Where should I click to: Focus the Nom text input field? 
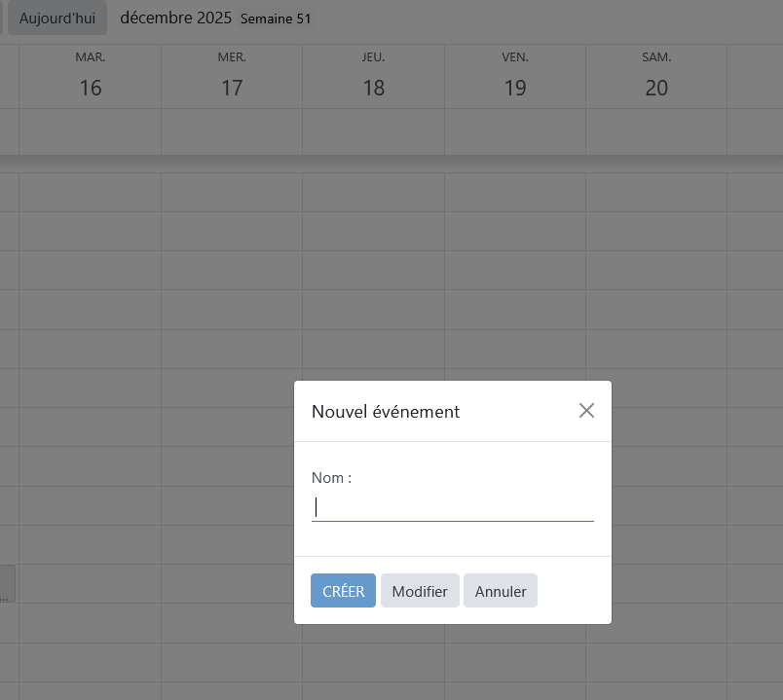click(452, 507)
